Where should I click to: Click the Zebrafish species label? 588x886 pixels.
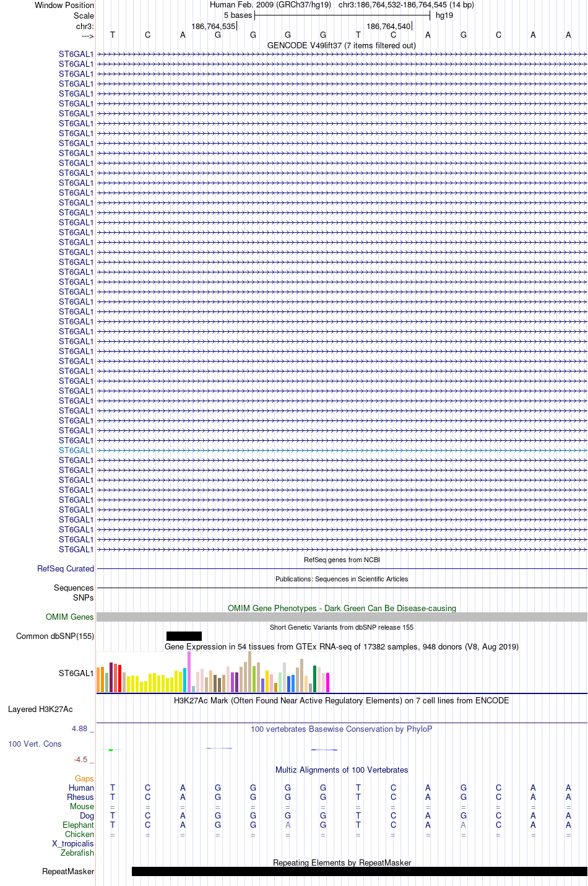(77, 853)
